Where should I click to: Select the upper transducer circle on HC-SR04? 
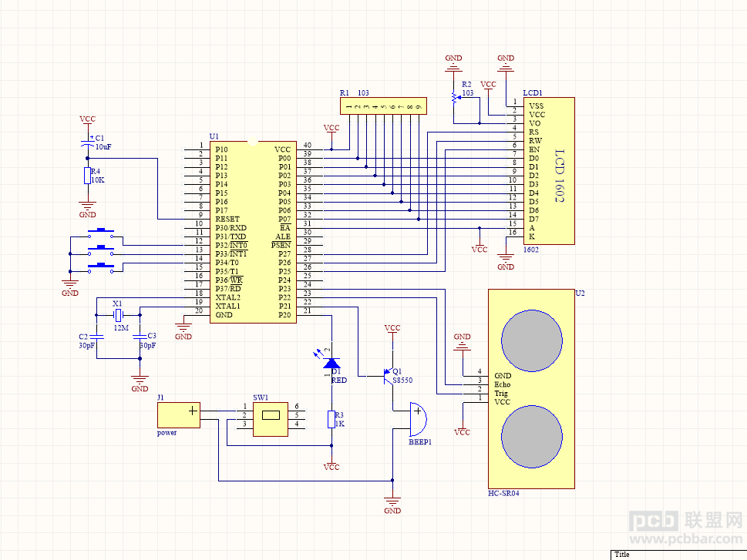point(532,341)
